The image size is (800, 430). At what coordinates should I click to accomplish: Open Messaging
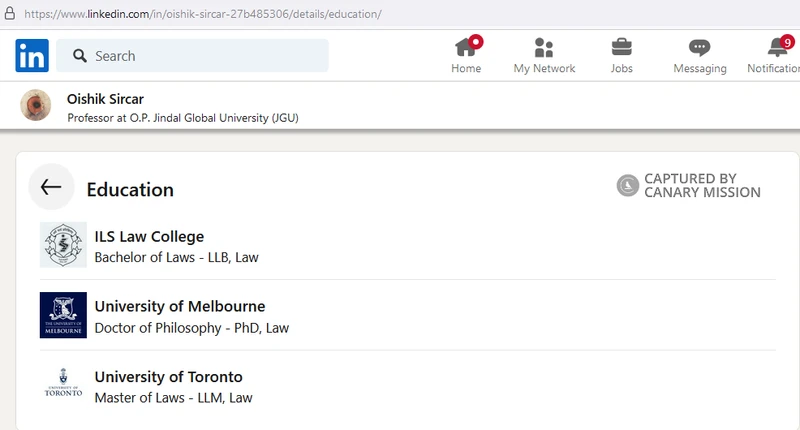(699, 56)
